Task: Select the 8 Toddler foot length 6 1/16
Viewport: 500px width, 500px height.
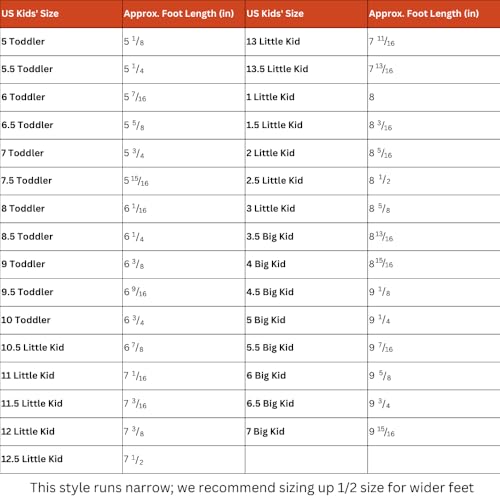Action: 135,209
